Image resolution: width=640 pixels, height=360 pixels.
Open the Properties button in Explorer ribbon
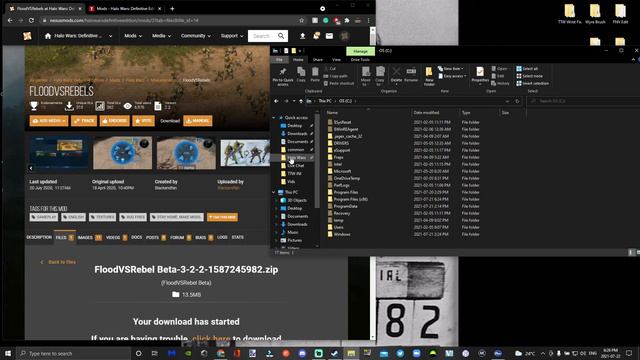pyautogui.click(x=480, y=75)
